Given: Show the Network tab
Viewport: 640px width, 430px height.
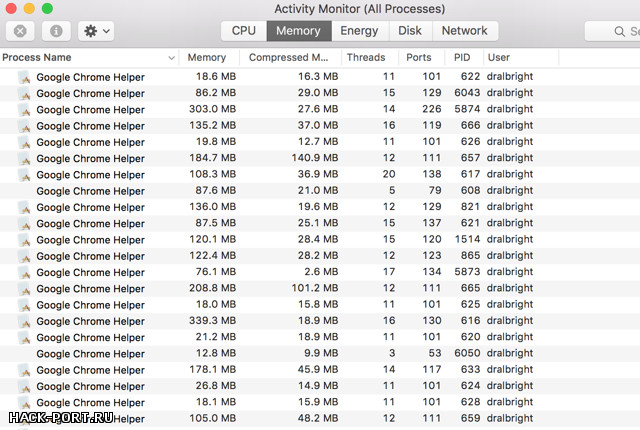Looking at the screenshot, I should coord(464,31).
